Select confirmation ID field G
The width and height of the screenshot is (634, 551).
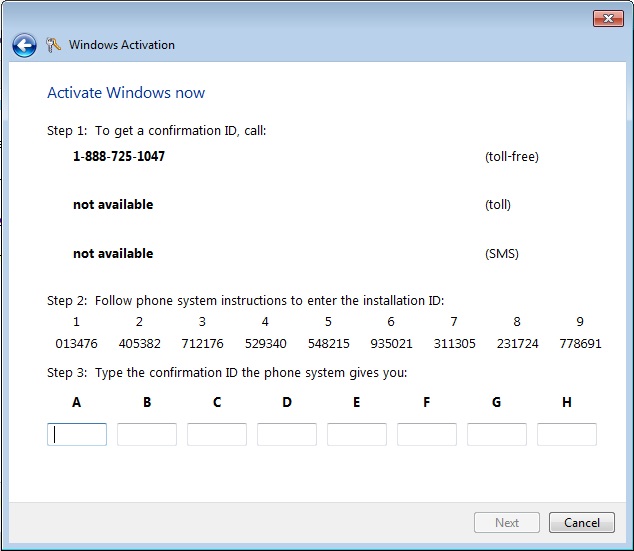(497, 435)
